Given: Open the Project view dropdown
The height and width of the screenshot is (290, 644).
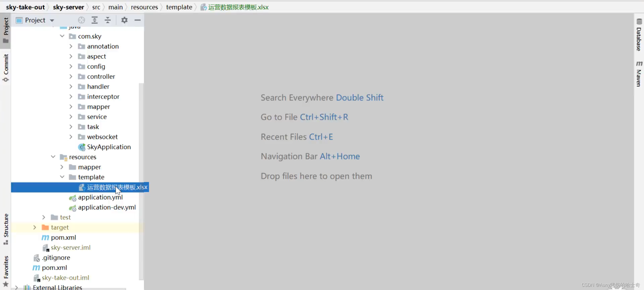Looking at the screenshot, I should [52, 20].
